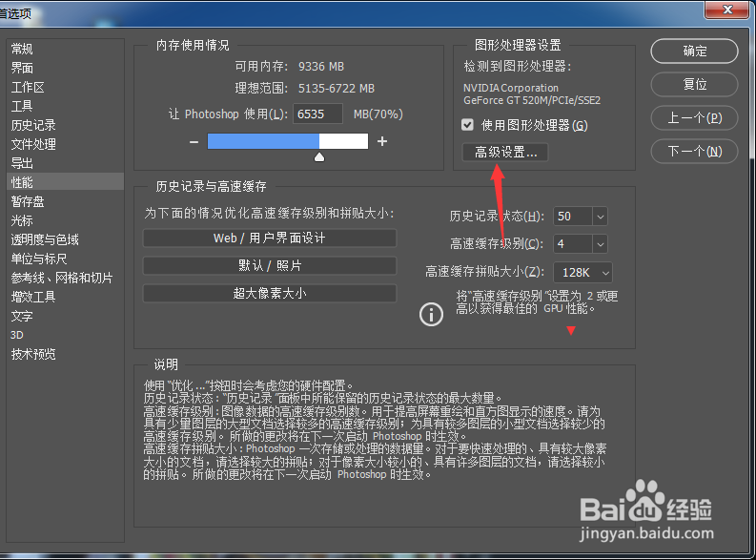Screen dimensions: 756x560
Task: Open the 界面 preferences category
Action: (x=22, y=68)
